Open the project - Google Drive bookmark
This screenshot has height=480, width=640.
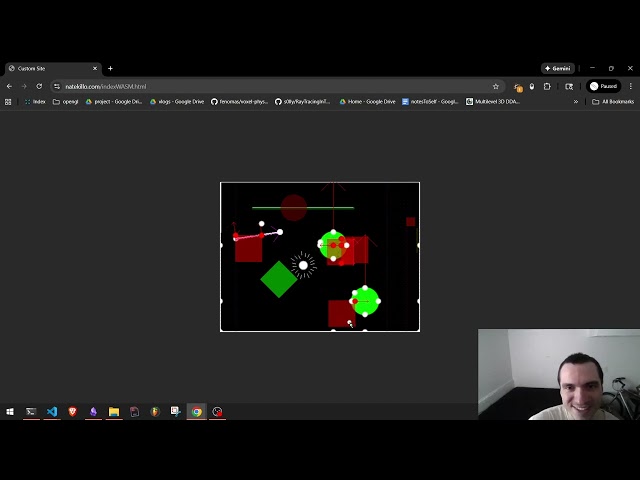[113, 102]
